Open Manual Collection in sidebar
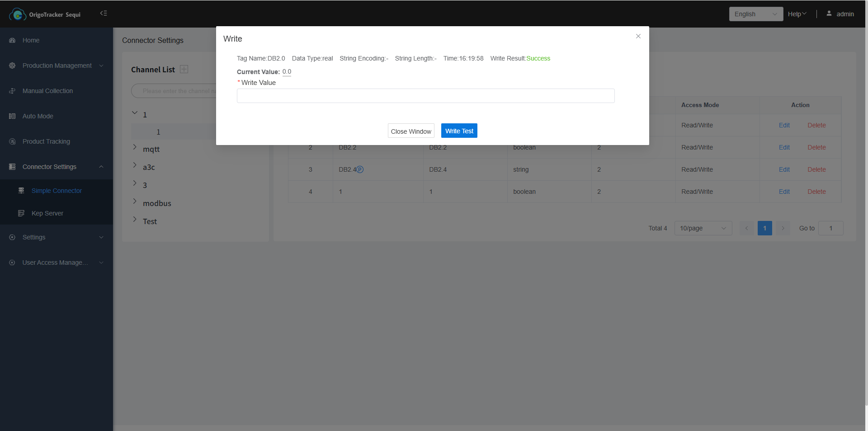This screenshot has width=868, height=431. [47, 91]
